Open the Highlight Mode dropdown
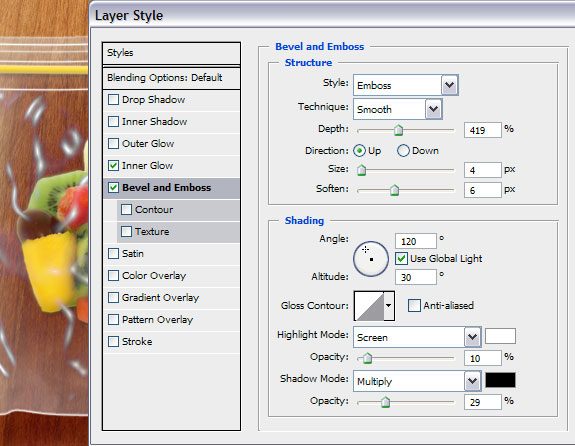575x446 pixels. click(417, 337)
